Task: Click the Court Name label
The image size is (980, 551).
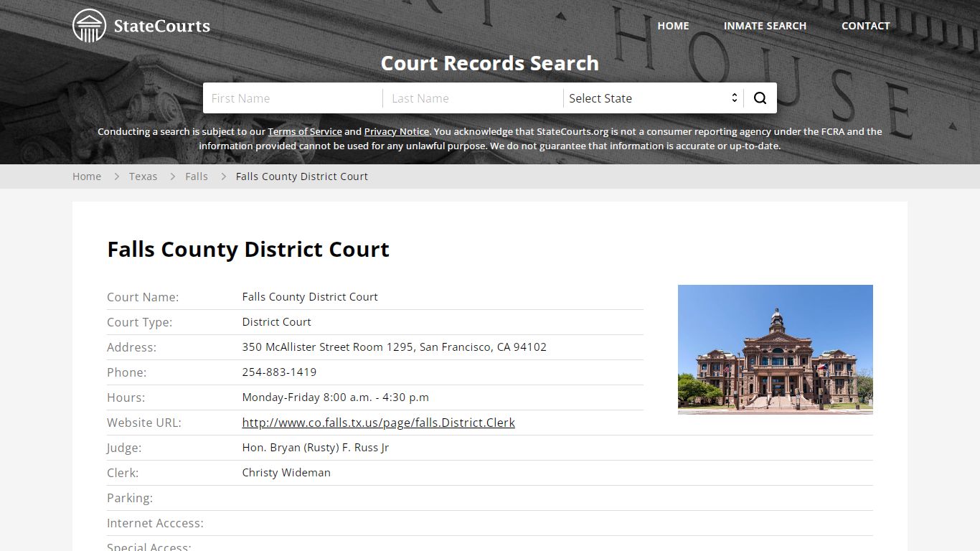Action: point(143,297)
